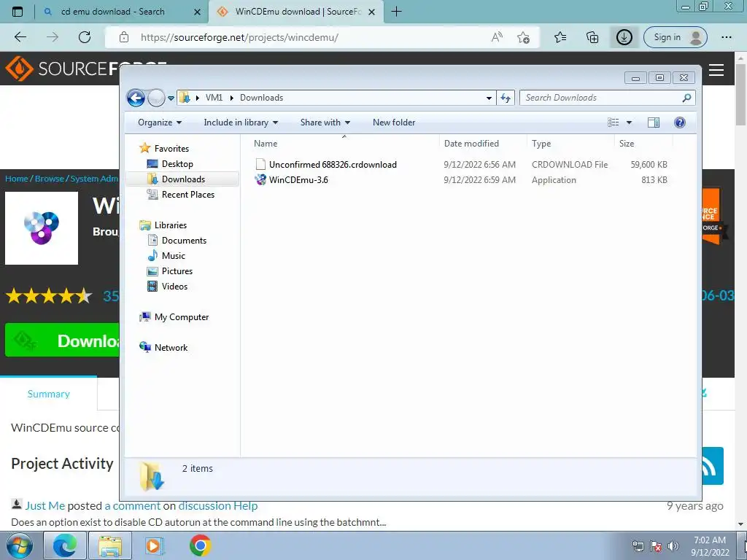The image size is (747, 560).
Task: Click the Windows Start button
Action: 20,545
